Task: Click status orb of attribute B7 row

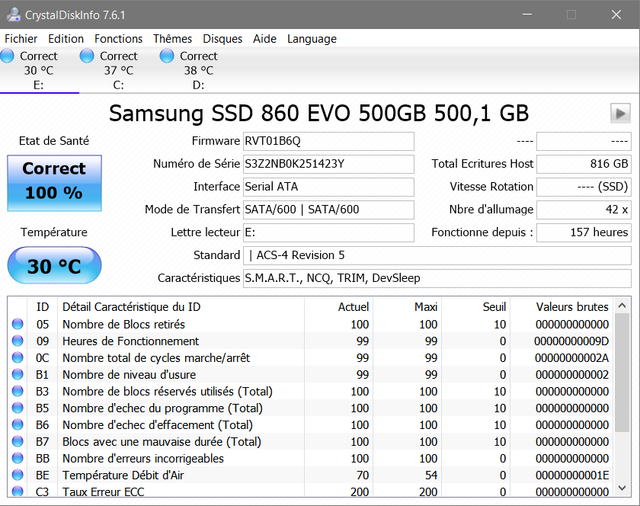Action: pyautogui.click(x=18, y=442)
